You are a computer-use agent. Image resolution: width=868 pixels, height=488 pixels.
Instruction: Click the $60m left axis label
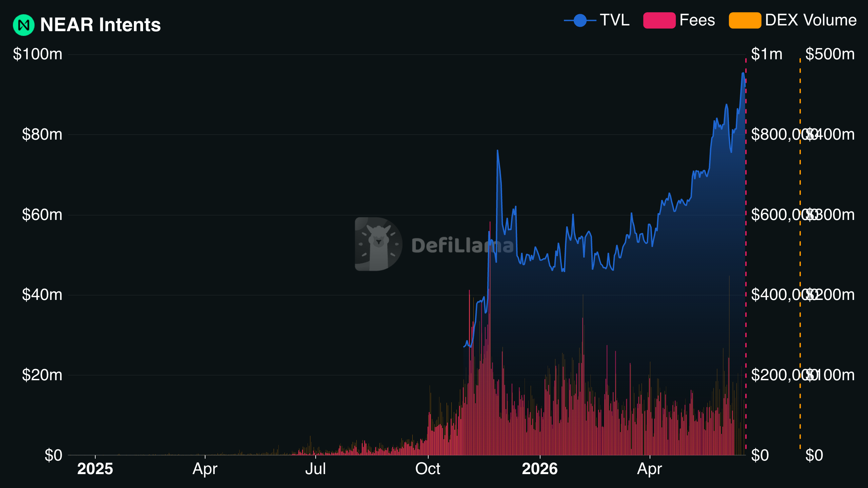coord(42,215)
